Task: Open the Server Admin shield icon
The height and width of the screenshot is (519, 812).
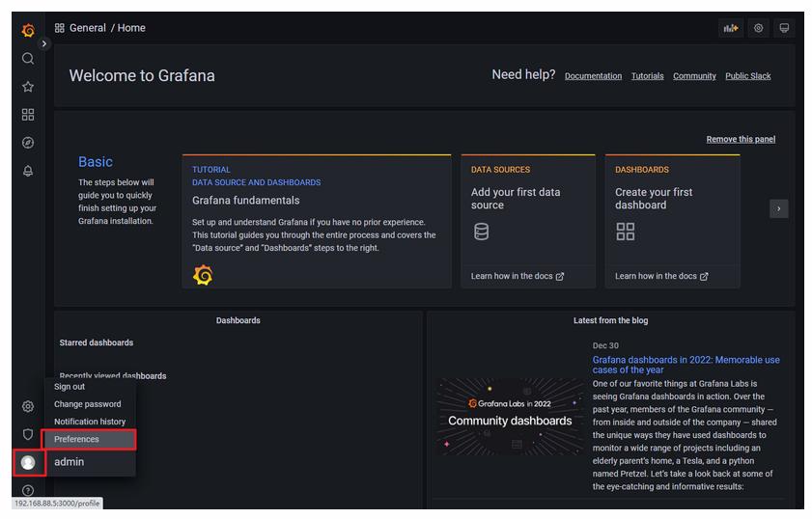Action: [x=28, y=434]
